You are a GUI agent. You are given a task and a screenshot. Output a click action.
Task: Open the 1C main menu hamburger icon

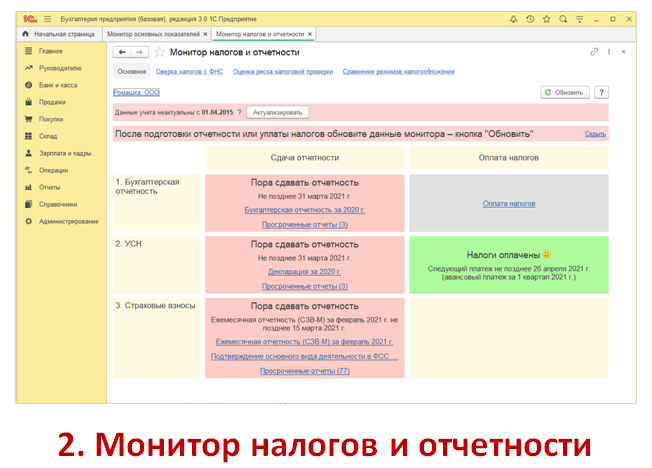point(47,19)
